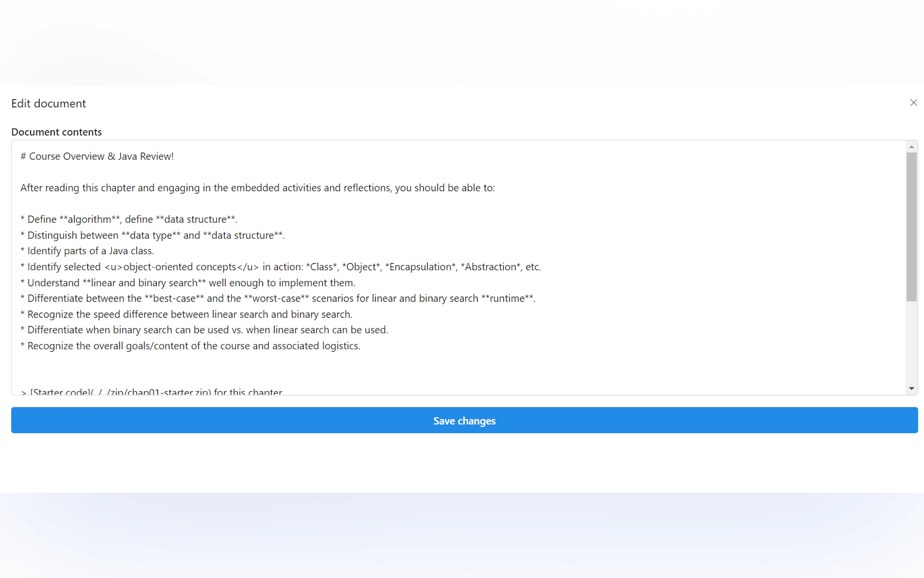Click 'Identify parts of a Java class' line

click(x=90, y=251)
